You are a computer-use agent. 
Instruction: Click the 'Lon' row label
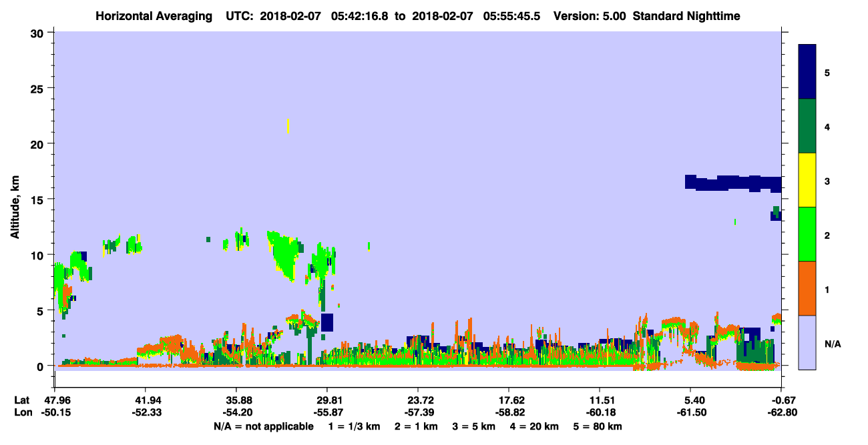tap(23, 413)
